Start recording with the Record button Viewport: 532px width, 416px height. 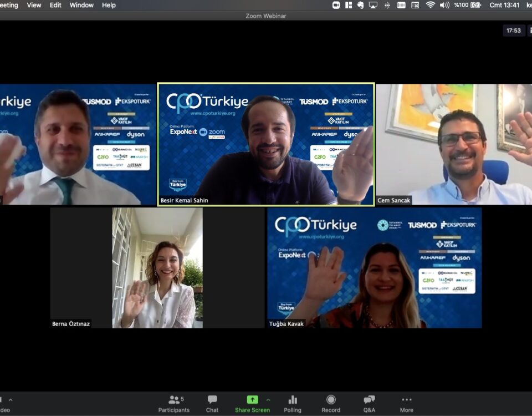(331, 403)
